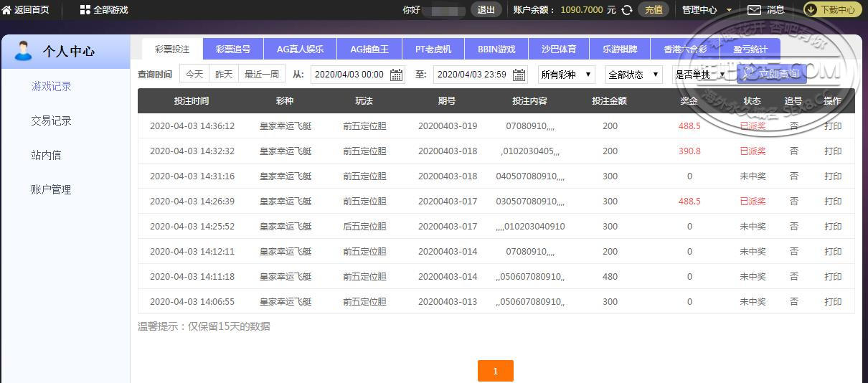Expand the 所有彩种 dropdown
868x383 pixels.
pos(566,75)
